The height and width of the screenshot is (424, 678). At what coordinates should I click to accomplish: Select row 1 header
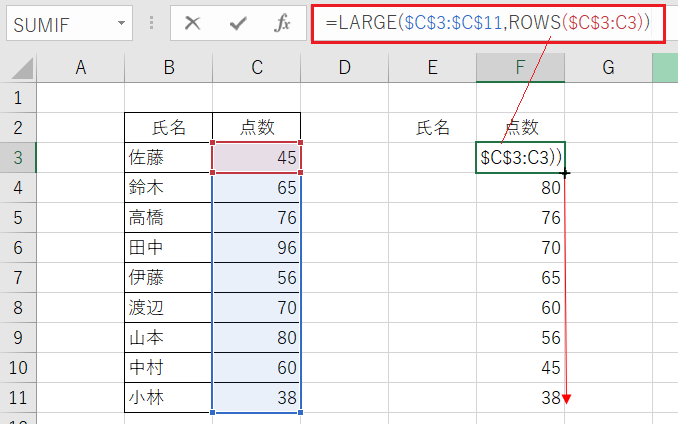pyautogui.click(x=18, y=98)
